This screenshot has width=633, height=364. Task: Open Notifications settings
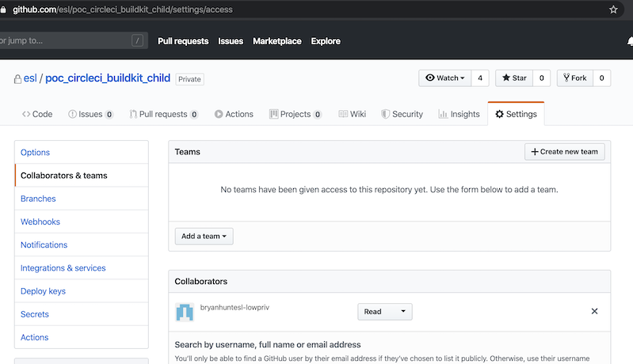click(x=82, y=245)
